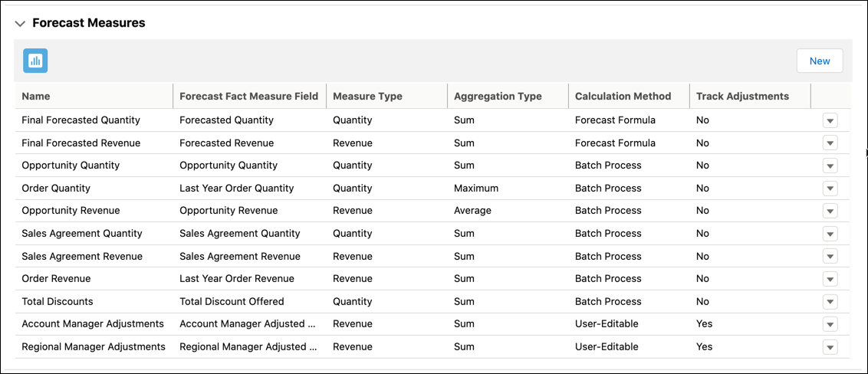This screenshot has width=868, height=374.
Task: Open actions menu for Opportunity Revenue
Action: [830, 211]
